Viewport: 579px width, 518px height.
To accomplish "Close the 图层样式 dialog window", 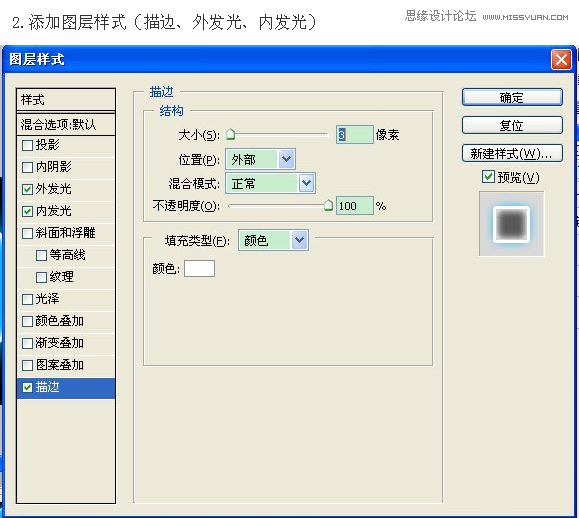I will coord(561,59).
